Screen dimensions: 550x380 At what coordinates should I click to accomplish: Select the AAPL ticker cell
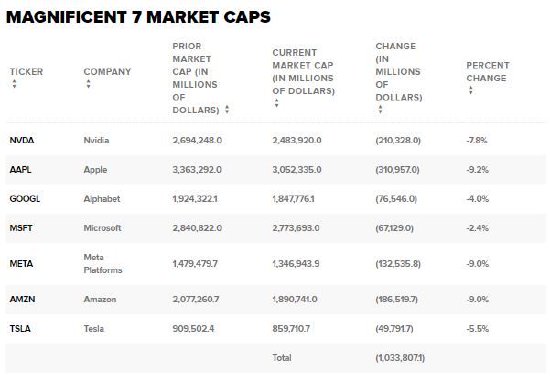pyautogui.click(x=20, y=169)
